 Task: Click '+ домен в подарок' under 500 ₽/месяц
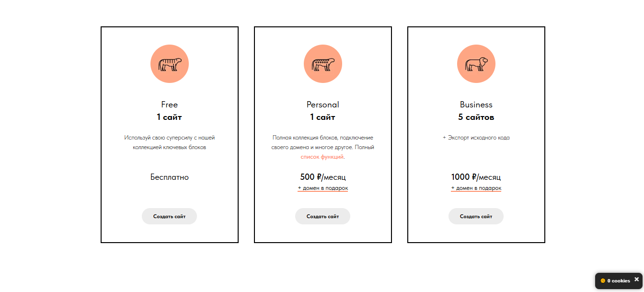(323, 188)
